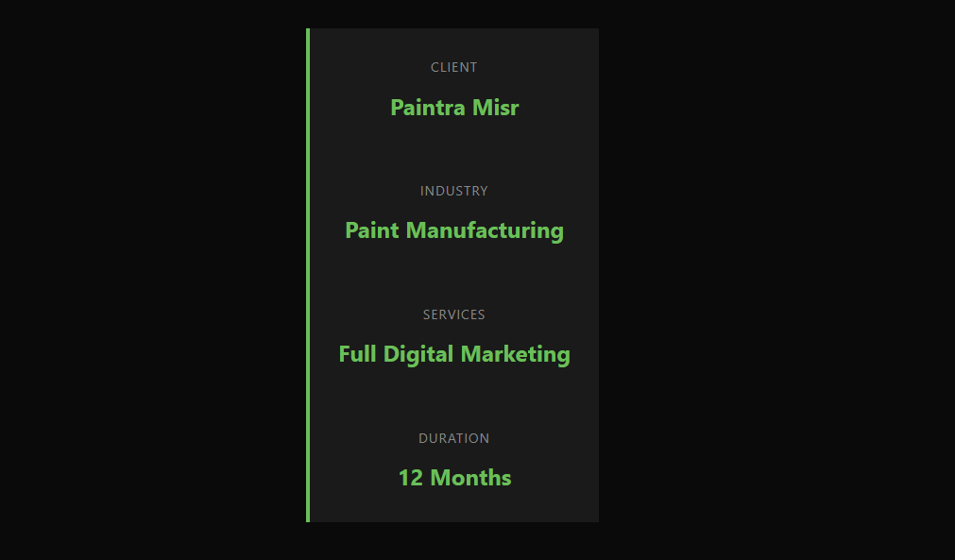Click the word Full in the services value
Image resolution: width=955 pixels, height=560 pixels.
[x=357, y=354]
